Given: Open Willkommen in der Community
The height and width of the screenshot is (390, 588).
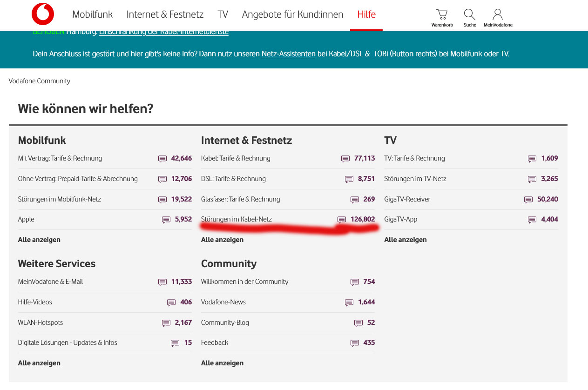Looking at the screenshot, I should (x=244, y=282).
